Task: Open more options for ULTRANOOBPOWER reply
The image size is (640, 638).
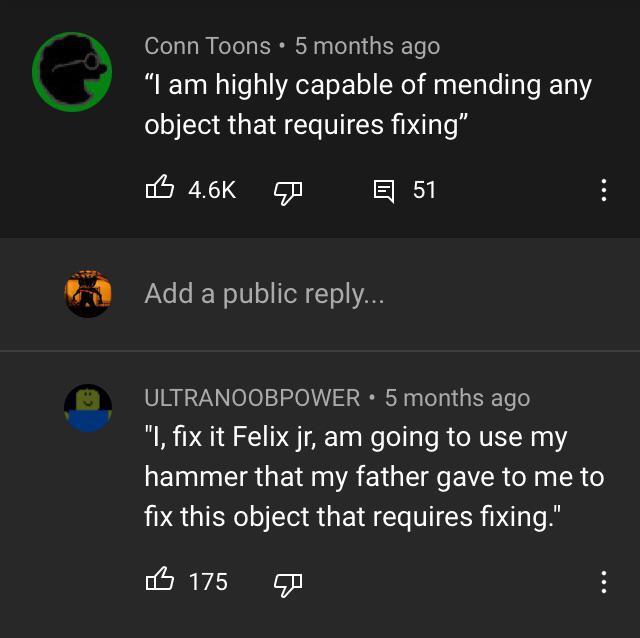Action: (603, 582)
